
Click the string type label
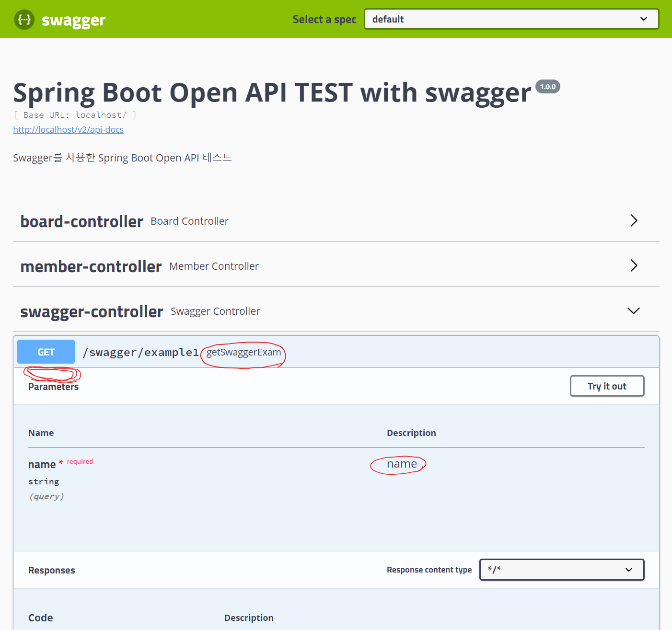click(44, 481)
